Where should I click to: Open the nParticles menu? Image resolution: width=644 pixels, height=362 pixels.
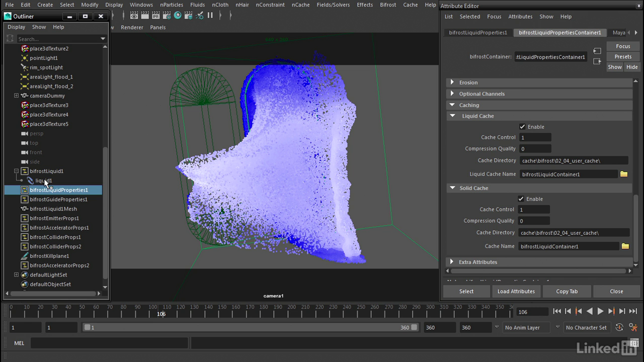tap(172, 5)
